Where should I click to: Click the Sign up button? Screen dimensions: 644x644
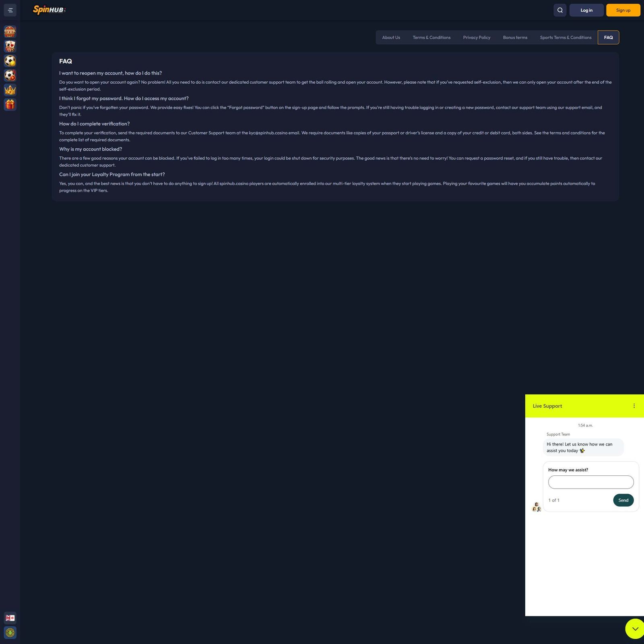click(x=623, y=10)
